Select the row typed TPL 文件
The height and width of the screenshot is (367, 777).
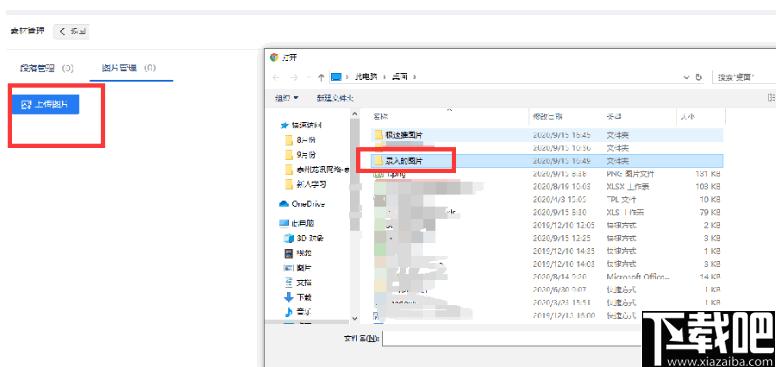(548, 200)
